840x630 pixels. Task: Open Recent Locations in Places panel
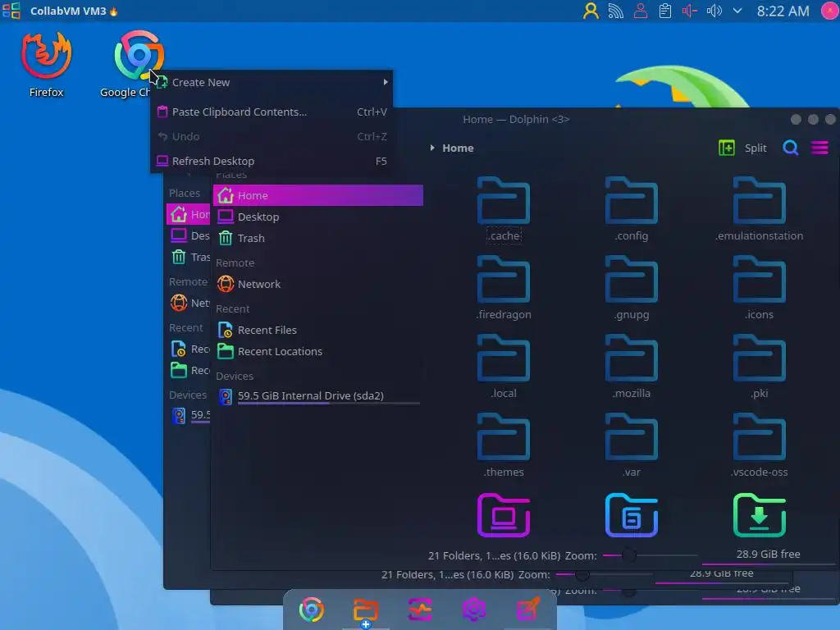318,352
